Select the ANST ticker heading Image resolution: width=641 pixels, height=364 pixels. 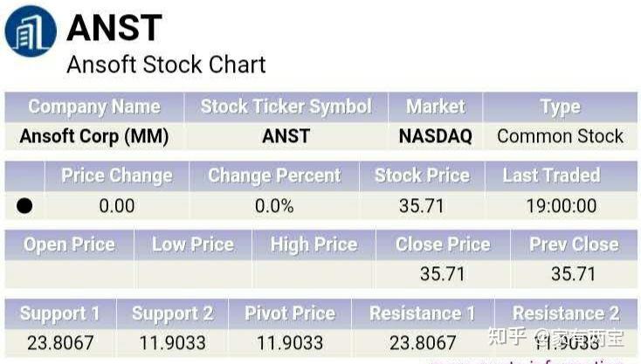tap(114, 28)
